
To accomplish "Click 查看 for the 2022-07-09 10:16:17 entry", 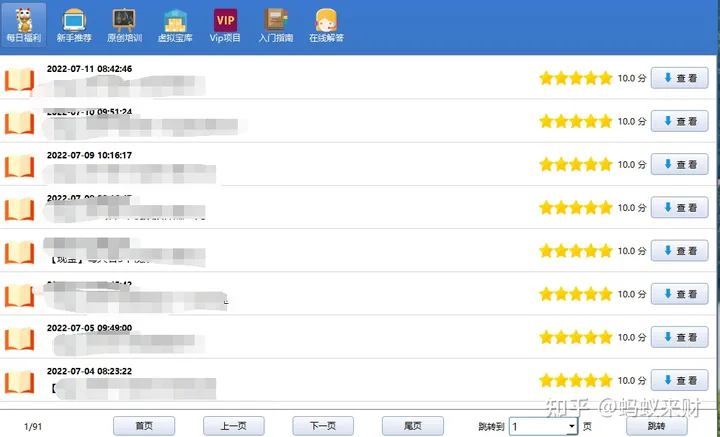I will click(680, 165).
